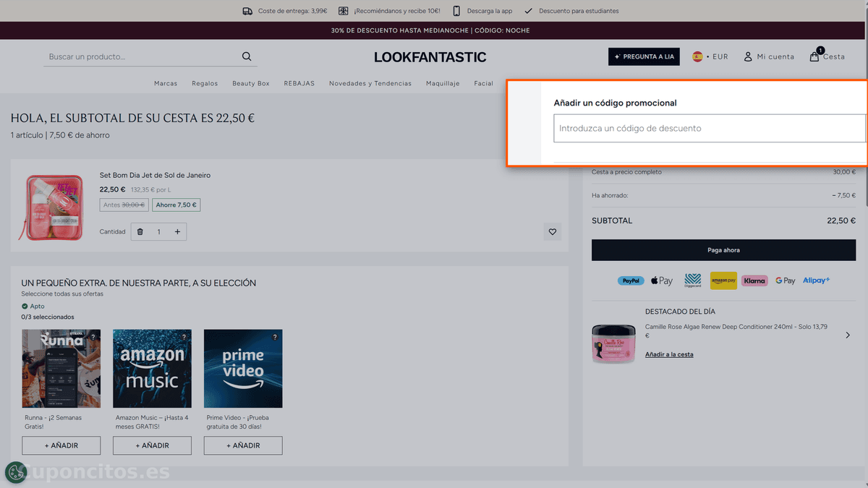Show info for Runna offer

click(93, 337)
